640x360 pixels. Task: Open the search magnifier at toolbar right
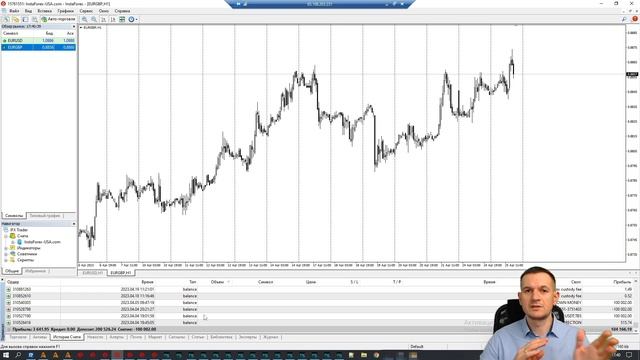624,19
